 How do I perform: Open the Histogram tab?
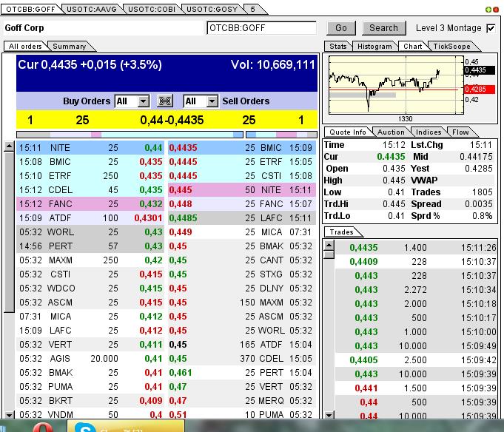(x=374, y=47)
